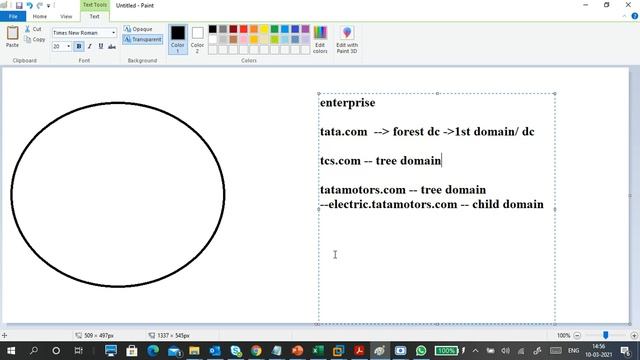Toggle Bold text formatting
This screenshot has height=360, width=640.
click(79, 47)
